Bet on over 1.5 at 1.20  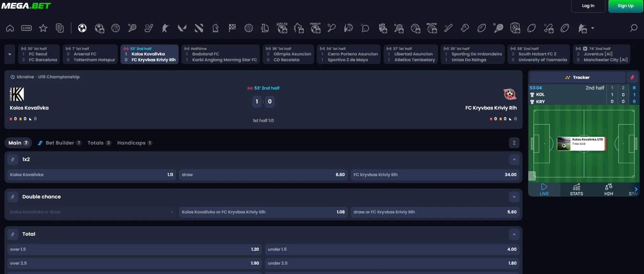point(135,249)
